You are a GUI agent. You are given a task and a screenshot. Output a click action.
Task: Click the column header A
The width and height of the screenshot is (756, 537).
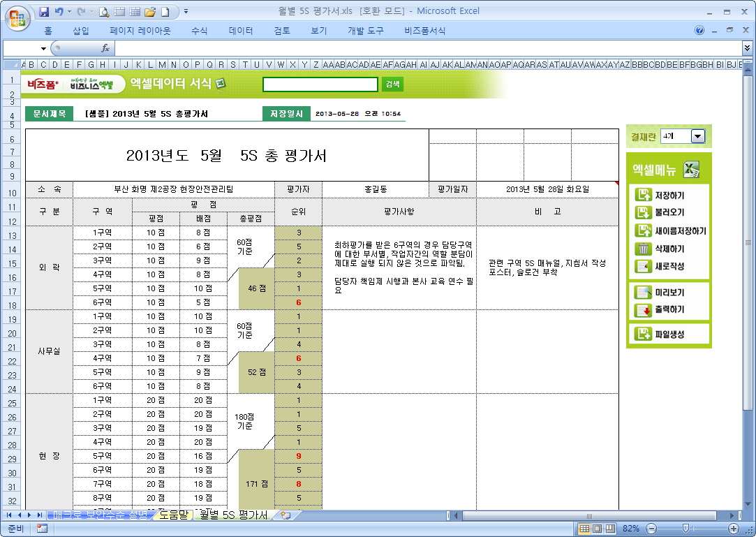click(23, 64)
